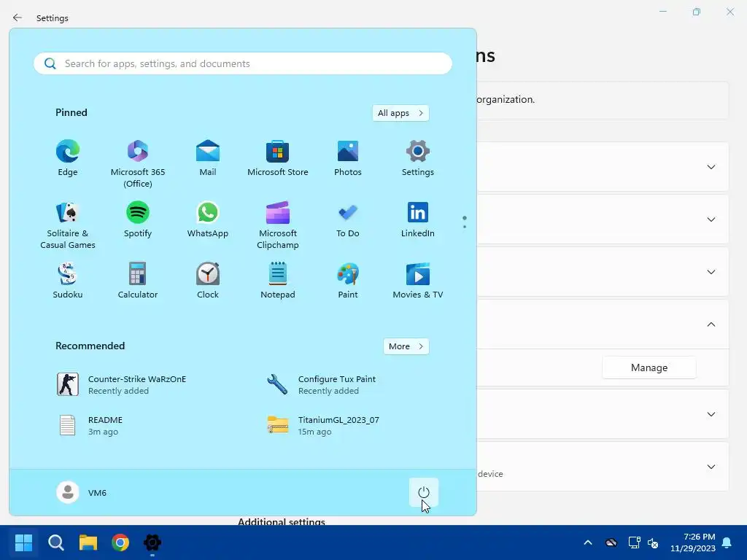The width and height of the screenshot is (747, 560).
Task: Open Settings from pinned apps
Action: click(x=418, y=158)
